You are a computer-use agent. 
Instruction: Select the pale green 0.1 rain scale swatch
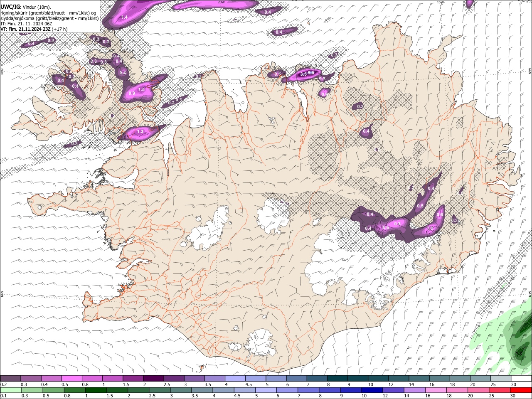click(x=11, y=390)
